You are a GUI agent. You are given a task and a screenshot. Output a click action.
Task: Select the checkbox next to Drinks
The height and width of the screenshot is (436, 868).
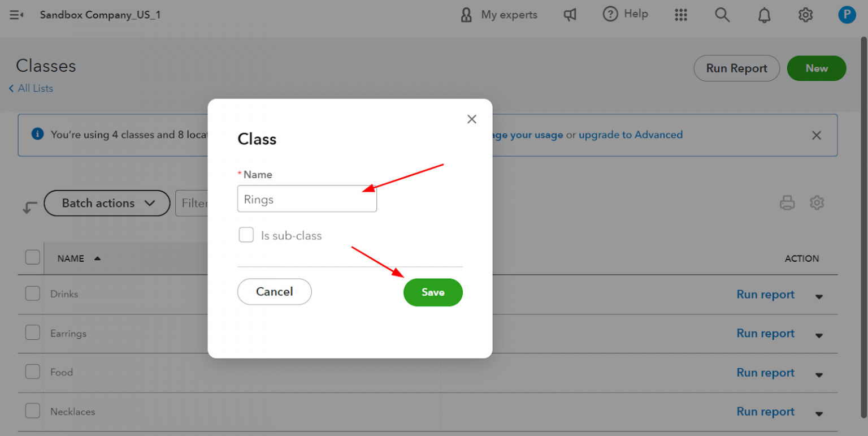pyautogui.click(x=32, y=293)
